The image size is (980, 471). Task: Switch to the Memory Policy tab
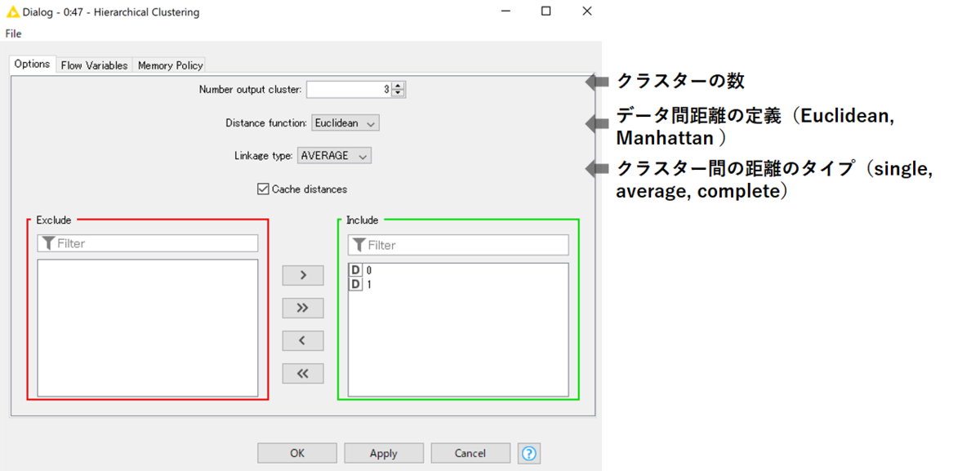[x=170, y=65]
